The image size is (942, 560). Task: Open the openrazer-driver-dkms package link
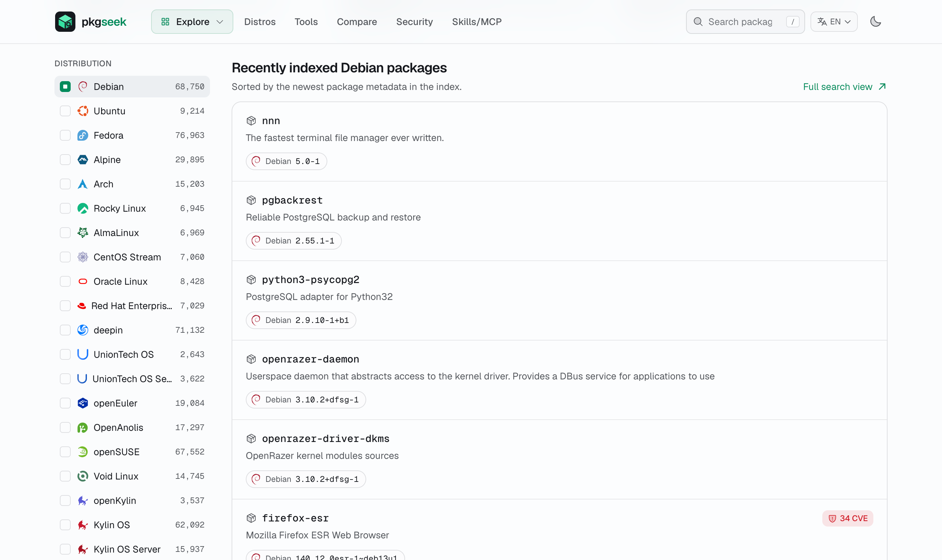click(326, 439)
